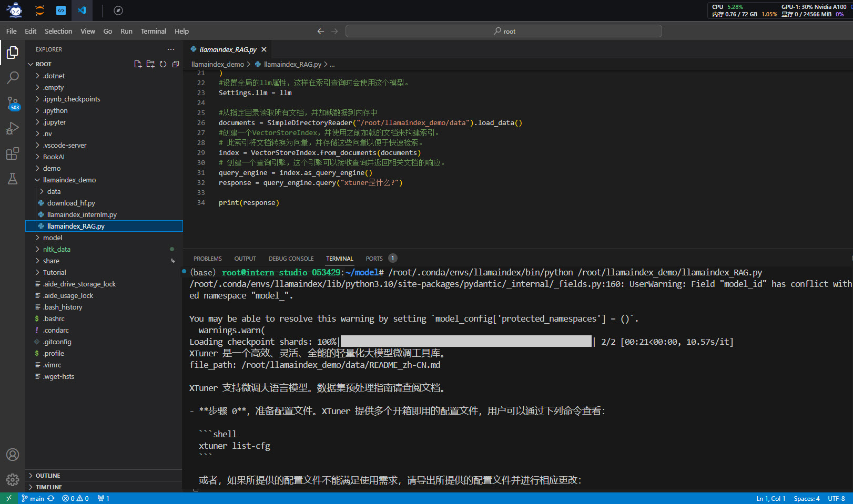Viewport: 853px width, 504px height.
Task: Open the Go menu
Action: 108,32
